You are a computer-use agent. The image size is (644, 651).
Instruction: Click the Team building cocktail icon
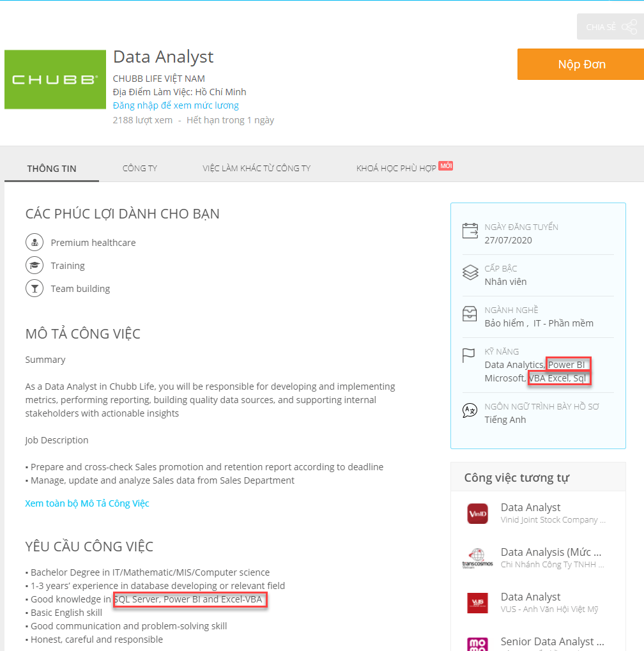(x=34, y=289)
